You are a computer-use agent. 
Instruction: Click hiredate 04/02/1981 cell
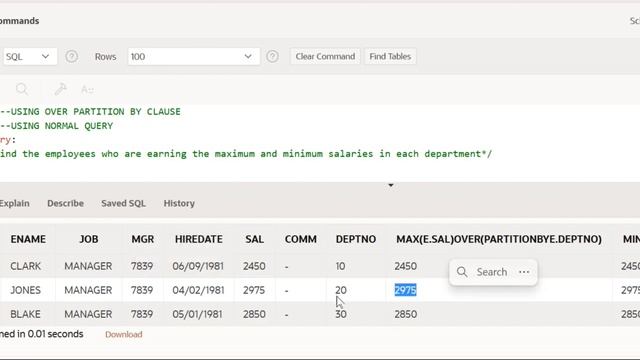coord(198,290)
